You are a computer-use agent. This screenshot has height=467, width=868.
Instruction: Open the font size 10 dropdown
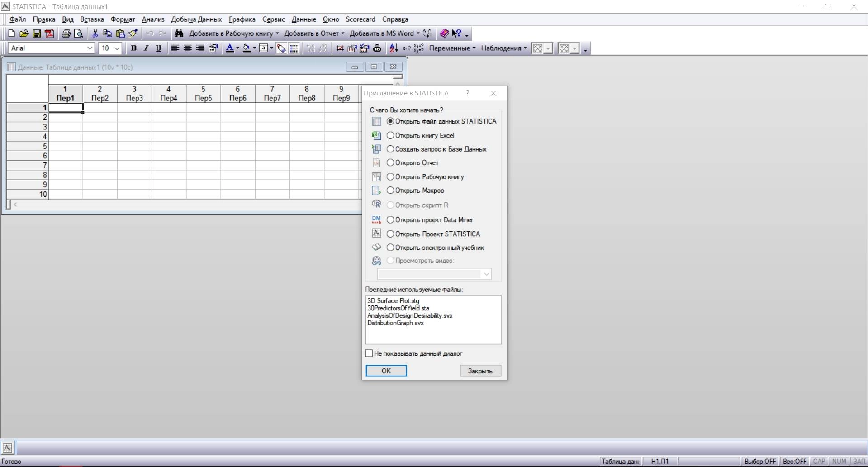pyautogui.click(x=117, y=48)
